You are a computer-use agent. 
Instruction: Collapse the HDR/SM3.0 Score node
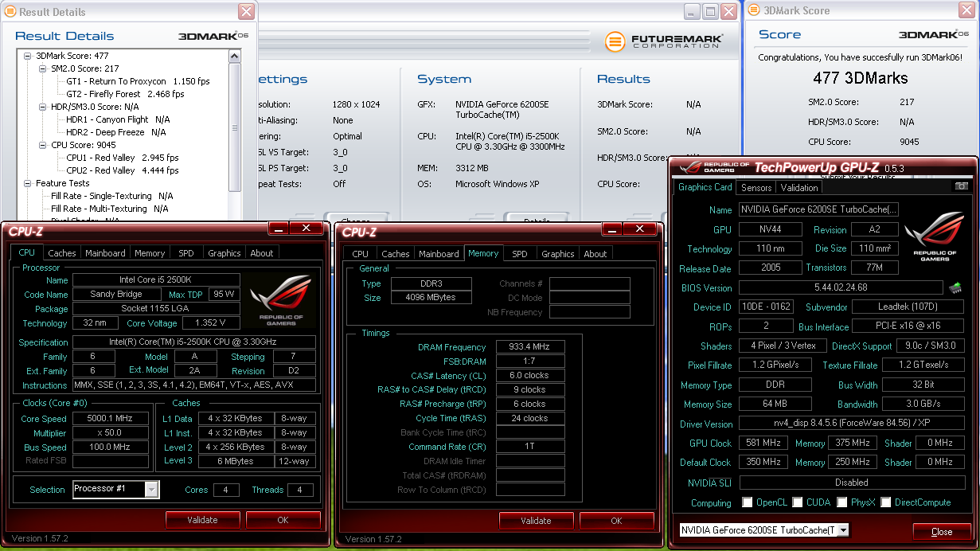point(43,107)
